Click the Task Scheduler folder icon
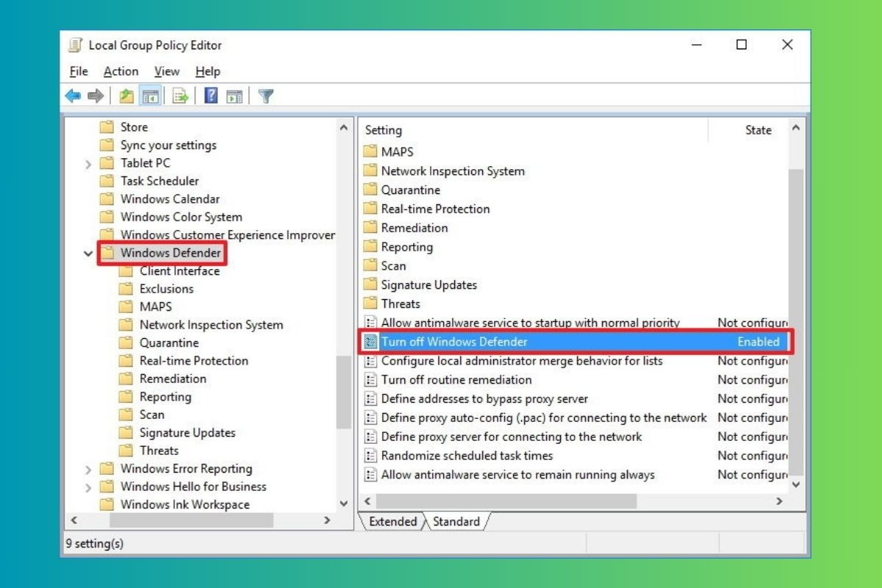This screenshot has width=882, height=588. (107, 181)
